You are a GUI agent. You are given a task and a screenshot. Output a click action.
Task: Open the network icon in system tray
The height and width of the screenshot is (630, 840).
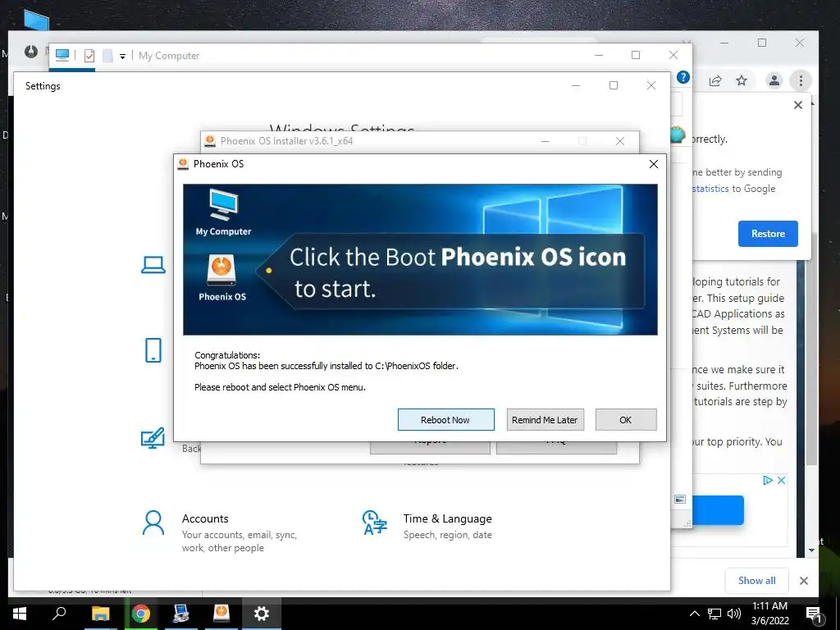pos(714,614)
